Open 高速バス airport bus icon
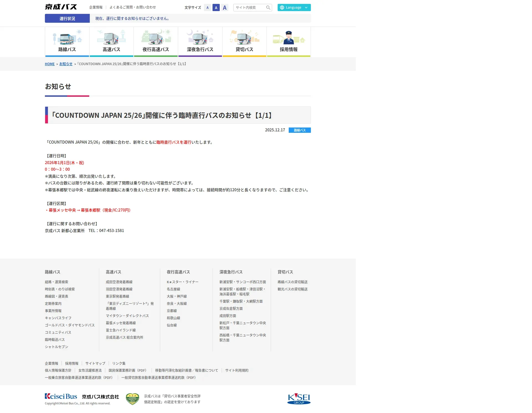 (x=111, y=38)
